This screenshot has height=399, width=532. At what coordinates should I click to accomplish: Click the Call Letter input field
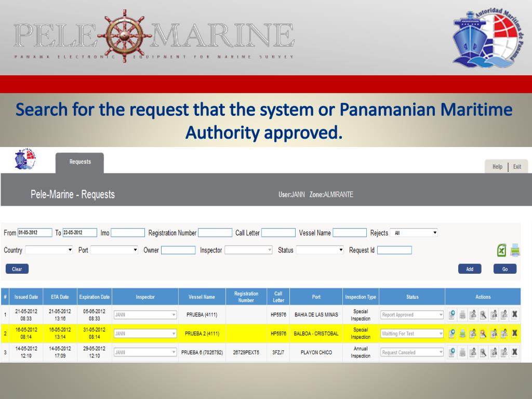point(278,233)
